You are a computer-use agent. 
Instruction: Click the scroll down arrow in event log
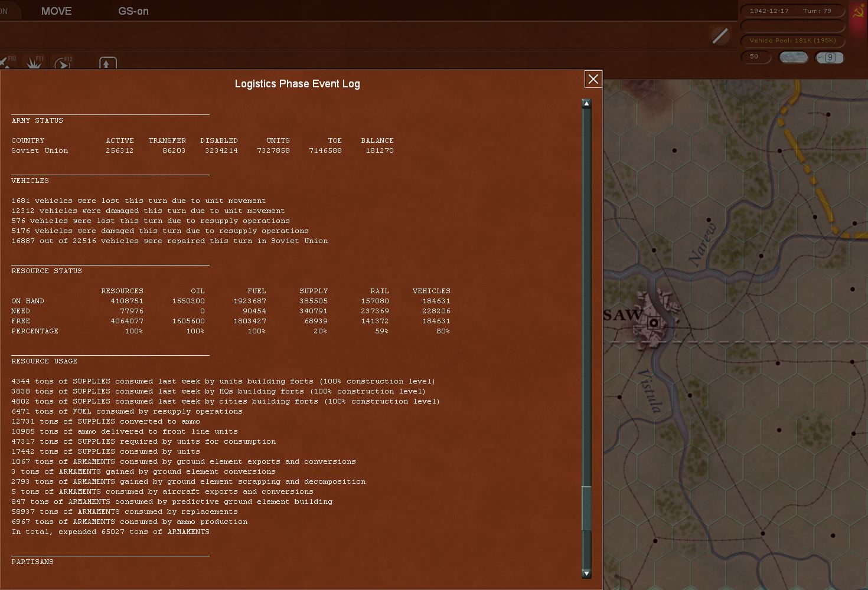[586, 573]
